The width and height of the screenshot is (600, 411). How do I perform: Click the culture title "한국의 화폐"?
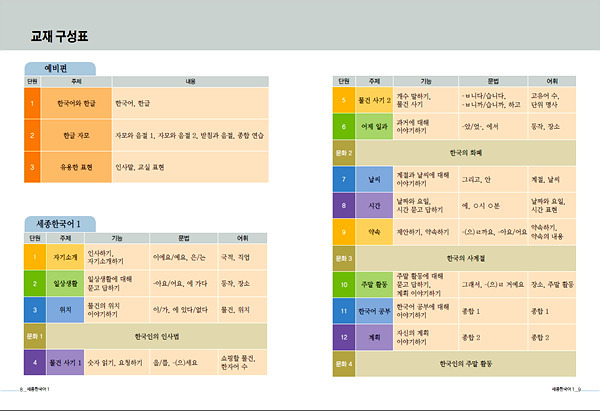tap(466, 153)
